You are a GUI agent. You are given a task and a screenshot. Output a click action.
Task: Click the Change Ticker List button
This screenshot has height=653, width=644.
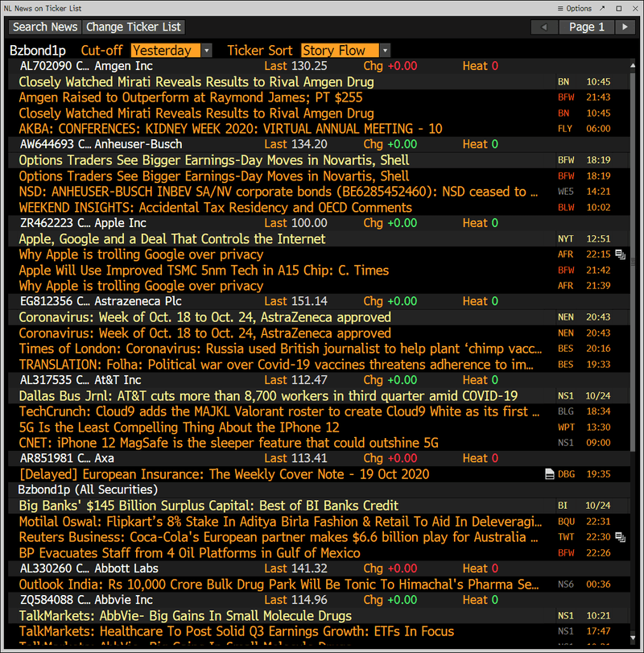point(135,27)
